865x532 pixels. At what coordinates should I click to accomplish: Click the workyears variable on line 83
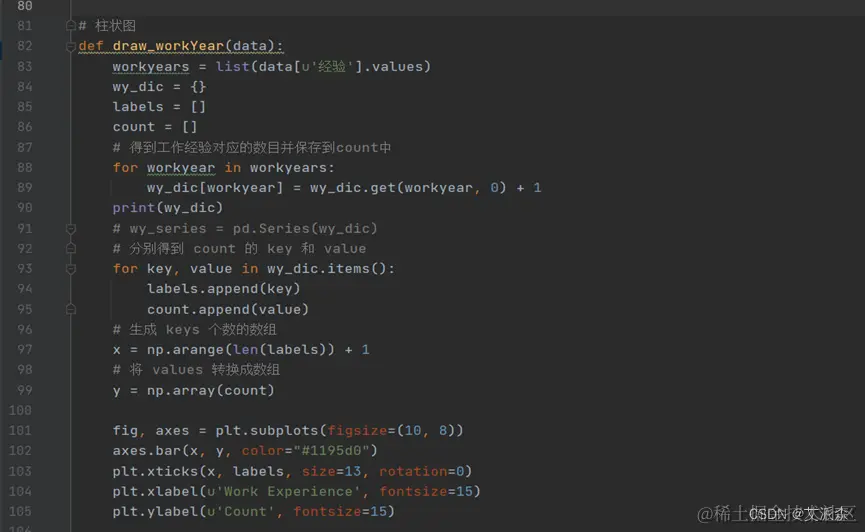pyautogui.click(x=151, y=67)
